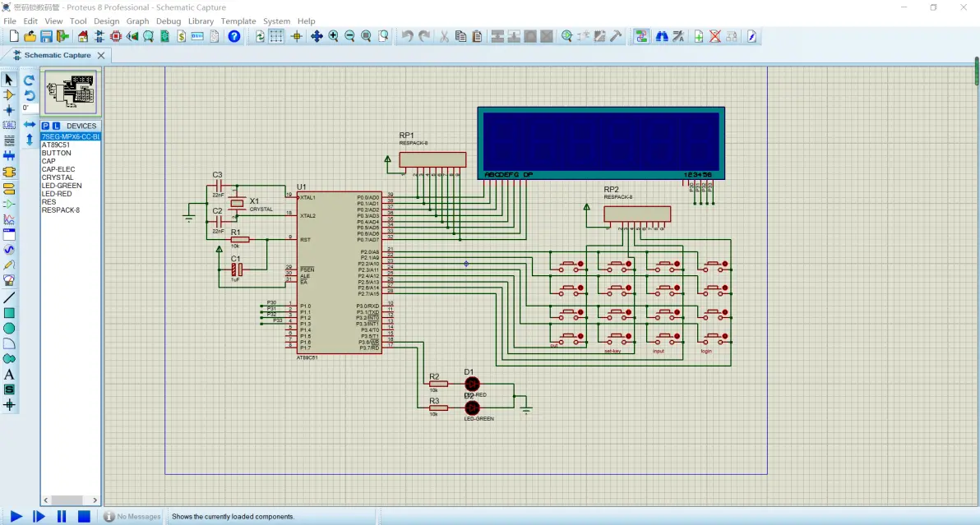Open search and tag binoculars icon
The image size is (980, 525).
[662, 36]
